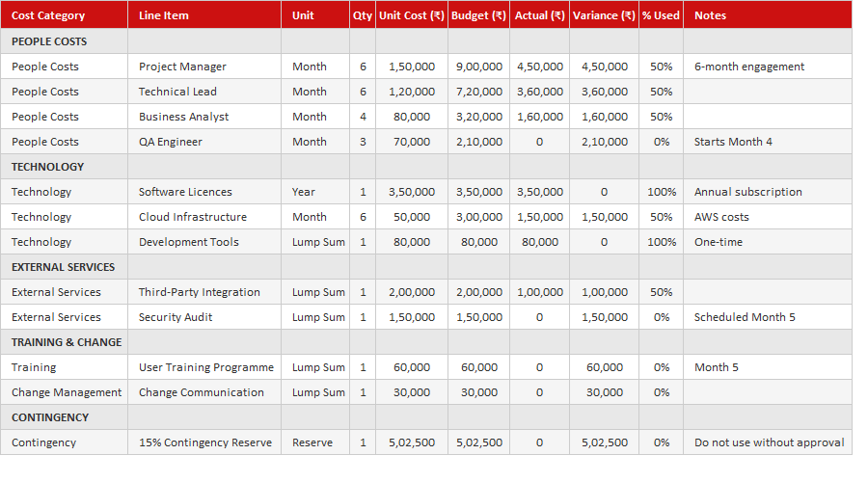The image size is (868, 482).
Task: Click the 'Scheduled Month 5' note
Action: [745, 317]
